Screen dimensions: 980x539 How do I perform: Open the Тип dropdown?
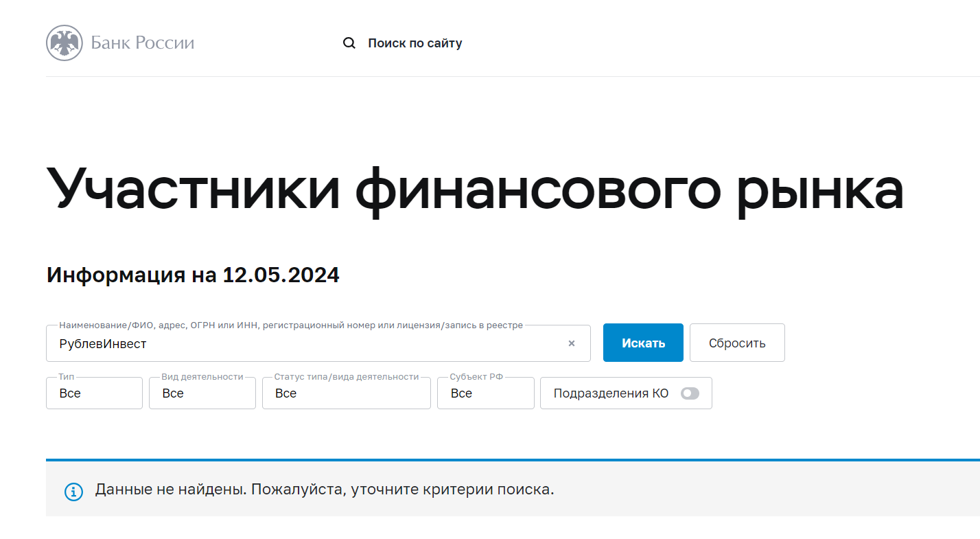94,393
